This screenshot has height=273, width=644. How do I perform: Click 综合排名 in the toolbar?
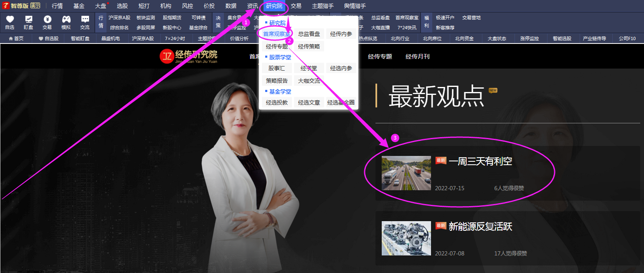coord(119,28)
